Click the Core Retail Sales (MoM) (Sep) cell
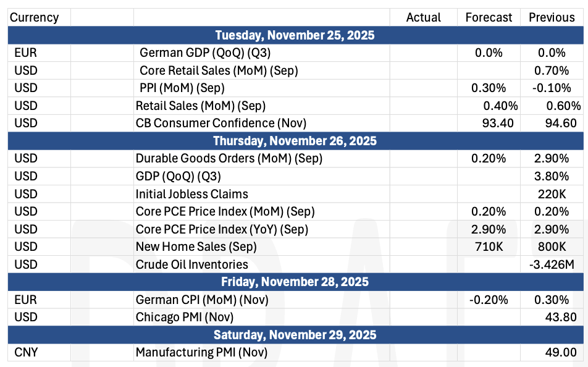 [x=219, y=70]
